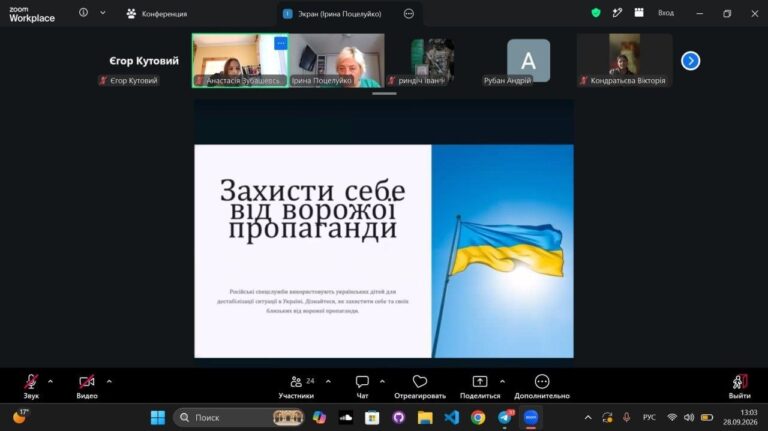Expand dropdown chevron beside the info icon
This screenshot has height=431, width=768.
[x=103, y=13]
